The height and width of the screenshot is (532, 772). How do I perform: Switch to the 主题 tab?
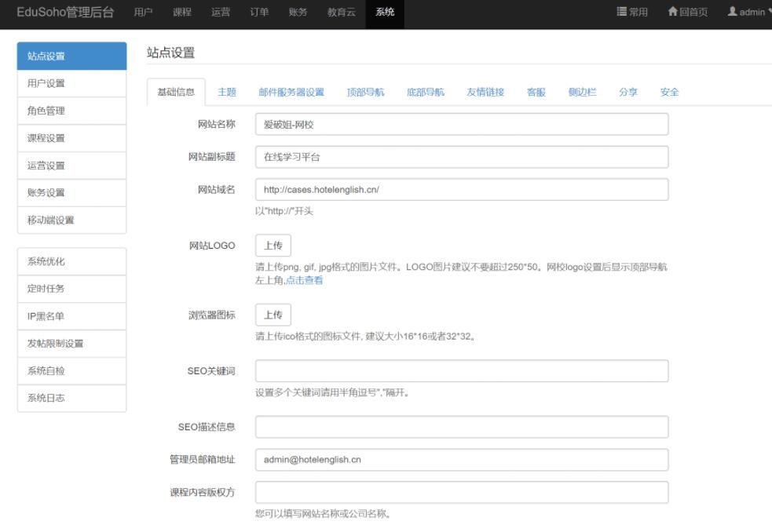click(x=227, y=92)
